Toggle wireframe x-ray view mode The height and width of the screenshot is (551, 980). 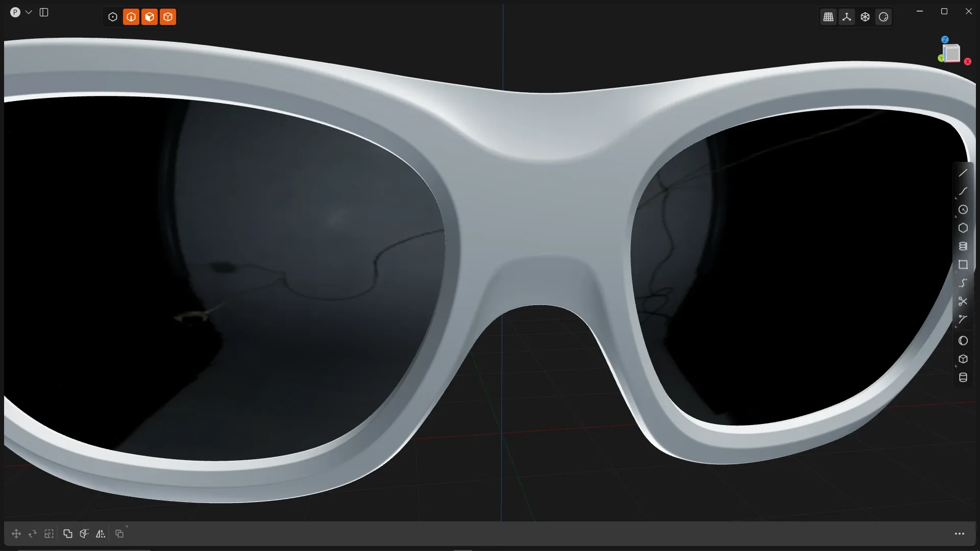click(865, 17)
